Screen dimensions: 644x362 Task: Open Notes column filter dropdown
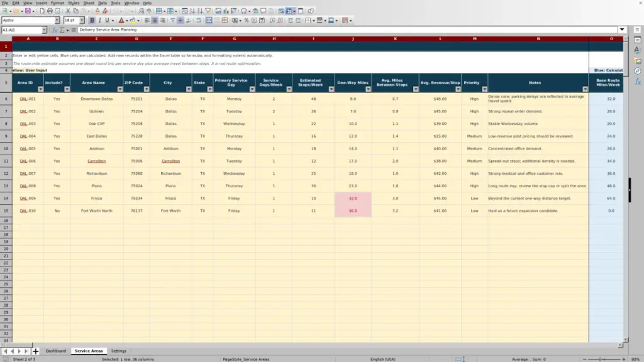[586, 89]
